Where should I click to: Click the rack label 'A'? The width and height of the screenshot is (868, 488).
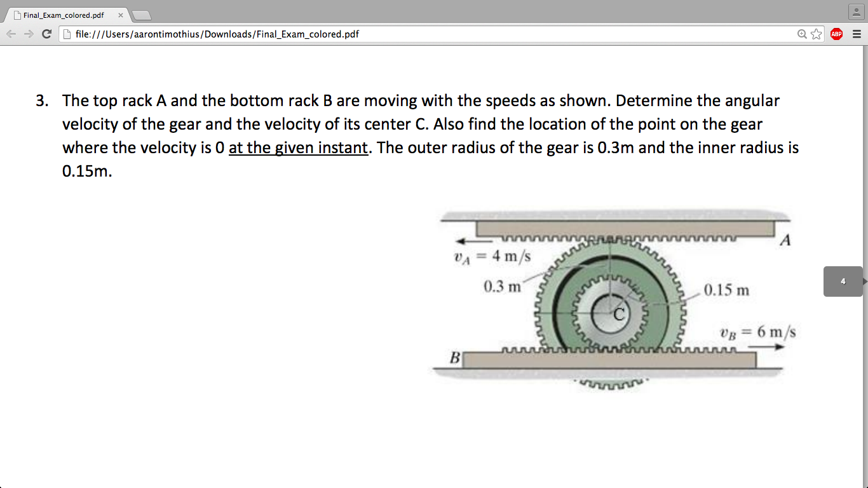787,240
